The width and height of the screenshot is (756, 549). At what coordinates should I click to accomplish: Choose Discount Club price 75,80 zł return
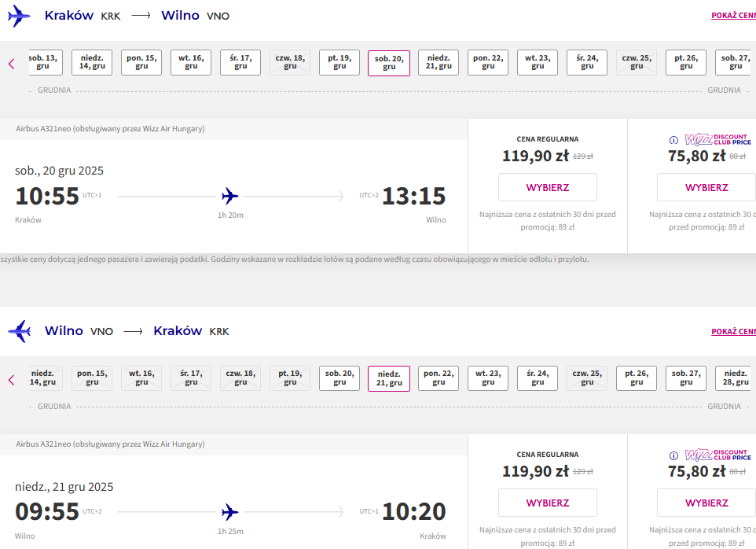click(x=706, y=503)
